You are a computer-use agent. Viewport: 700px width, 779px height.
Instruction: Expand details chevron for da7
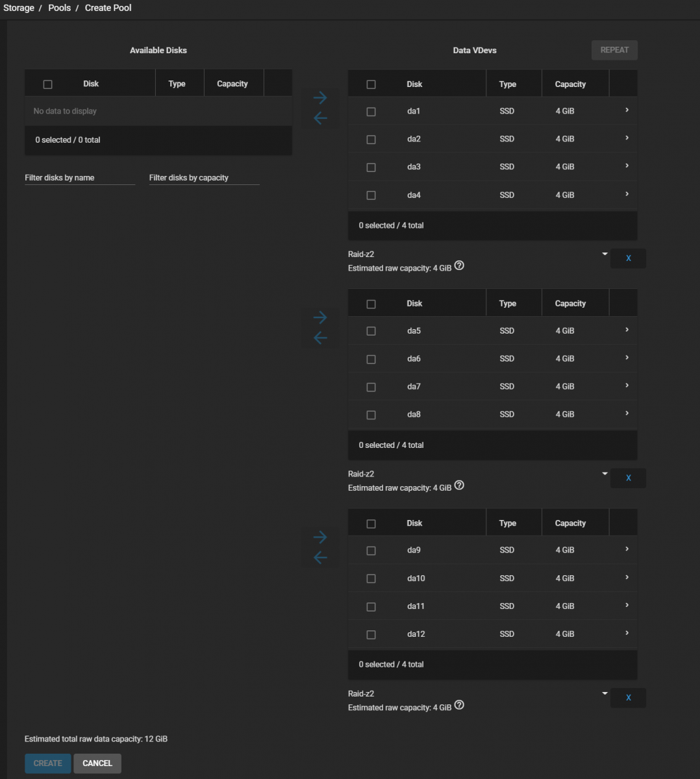tap(627, 386)
